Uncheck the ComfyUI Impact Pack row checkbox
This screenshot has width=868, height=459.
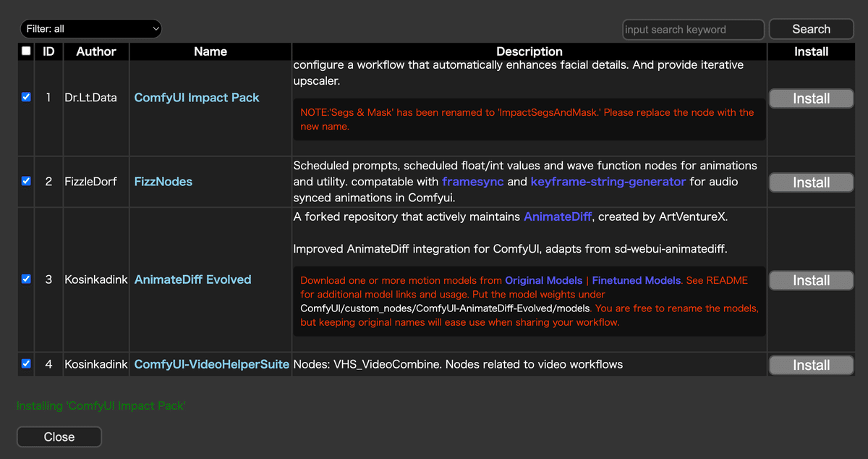(x=26, y=97)
